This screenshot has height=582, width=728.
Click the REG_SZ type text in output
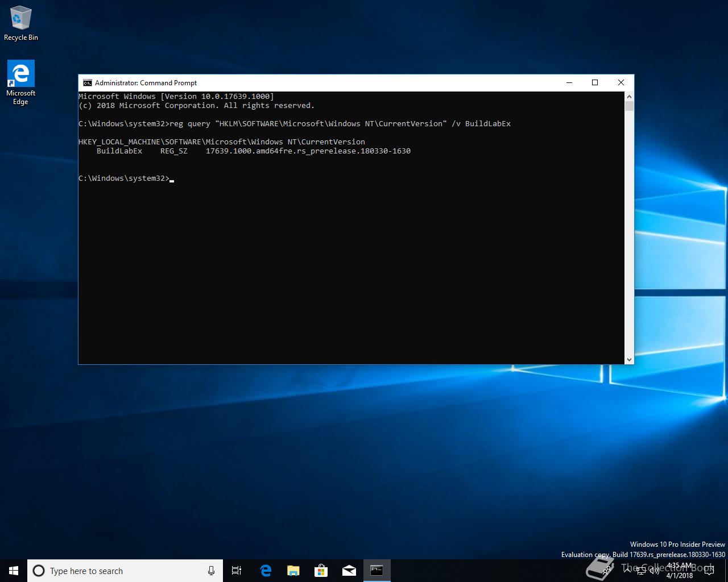[174, 151]
